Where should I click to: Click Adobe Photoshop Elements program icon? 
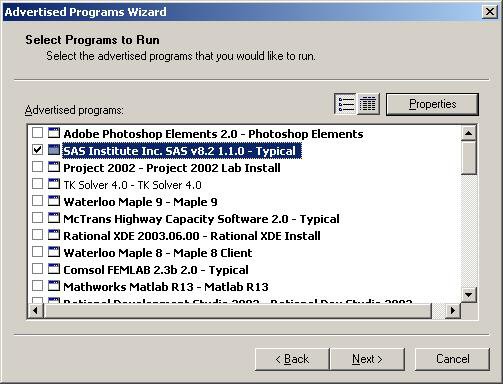[54, 133]
